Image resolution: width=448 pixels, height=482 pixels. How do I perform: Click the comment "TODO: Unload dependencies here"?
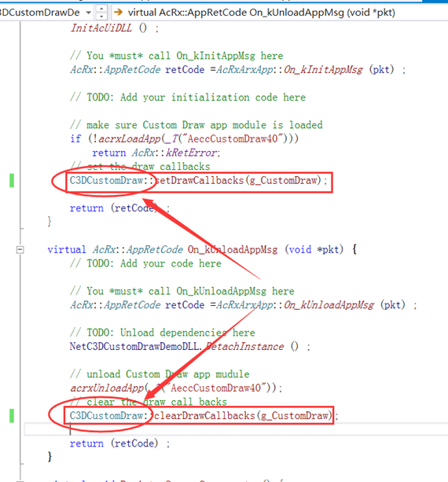coord(163,333)
